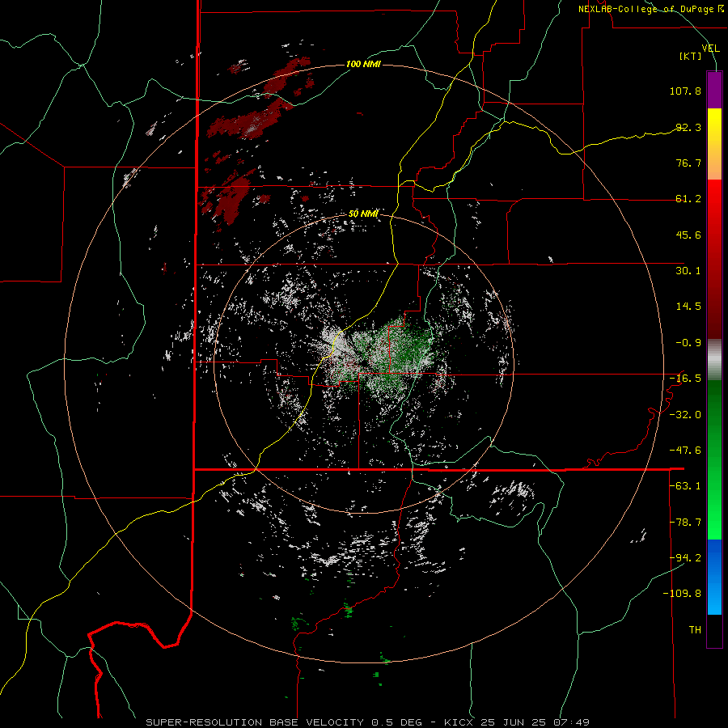
Task: Select the 45.6 velocity scale value
Action: pyautogui.click(x=688, y=235)
